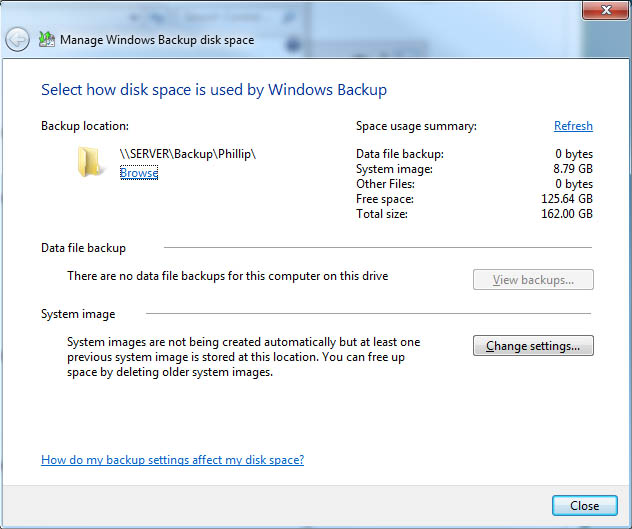Click the 'Backup location:' label

[x=85, y=126]
